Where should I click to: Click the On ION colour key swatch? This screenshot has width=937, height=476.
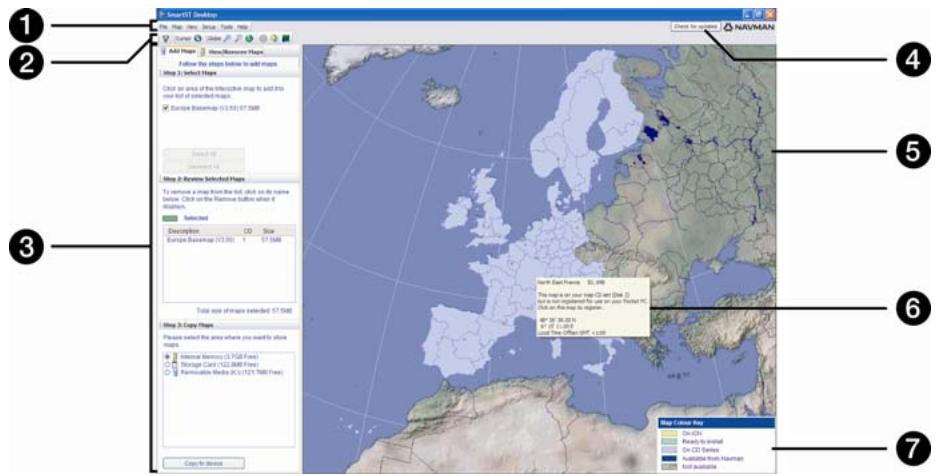point(669,432)
